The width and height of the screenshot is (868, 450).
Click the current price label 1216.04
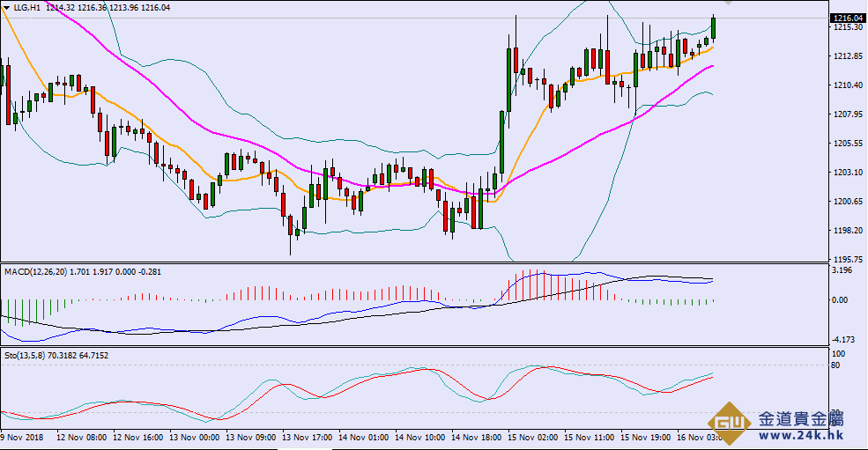click(847, 18)
